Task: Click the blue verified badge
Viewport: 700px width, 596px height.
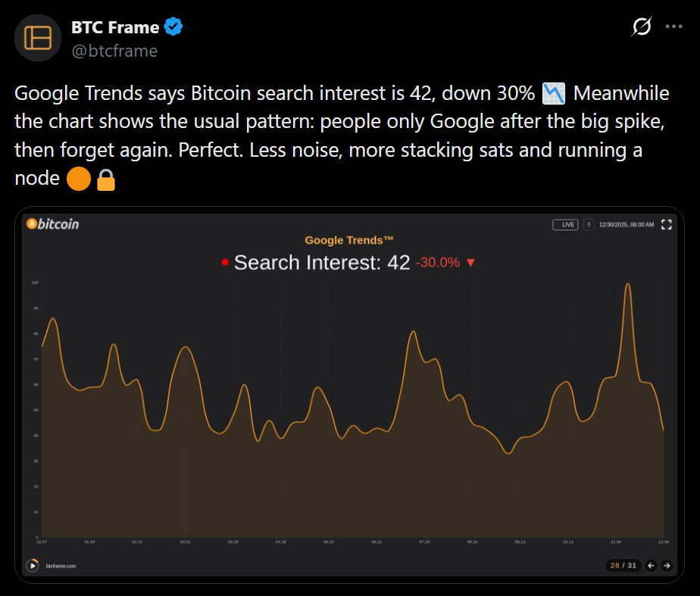Action: point(173,28)
